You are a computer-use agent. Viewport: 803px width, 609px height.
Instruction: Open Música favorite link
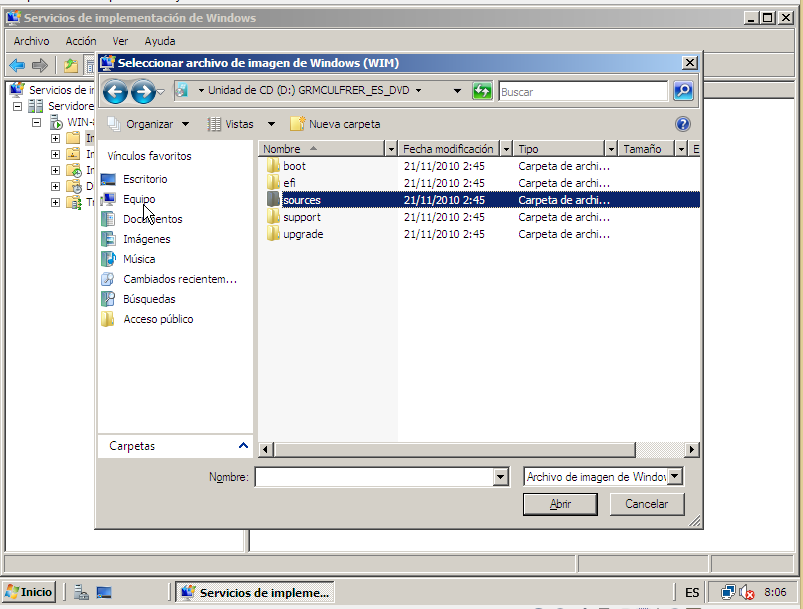pos(139,259)
